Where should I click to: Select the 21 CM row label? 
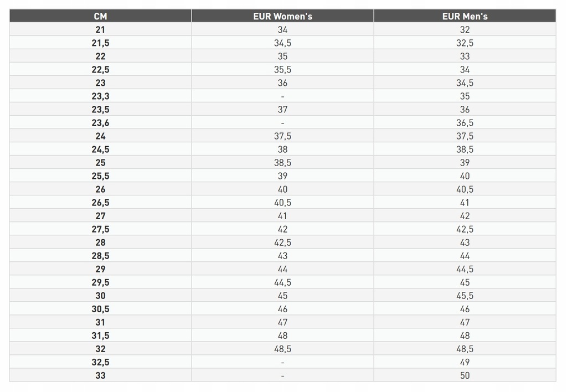100,30
